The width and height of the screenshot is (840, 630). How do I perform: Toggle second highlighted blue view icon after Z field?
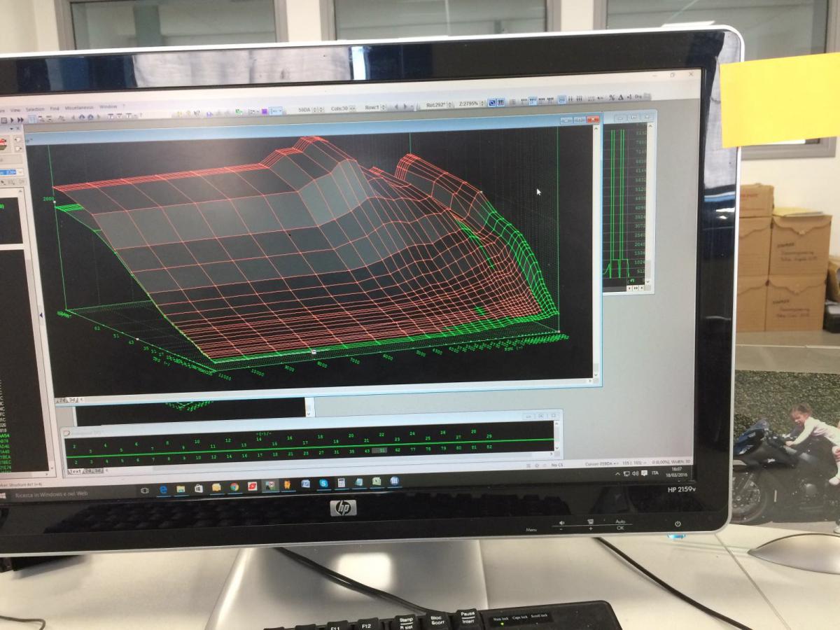tap(500, 103)
